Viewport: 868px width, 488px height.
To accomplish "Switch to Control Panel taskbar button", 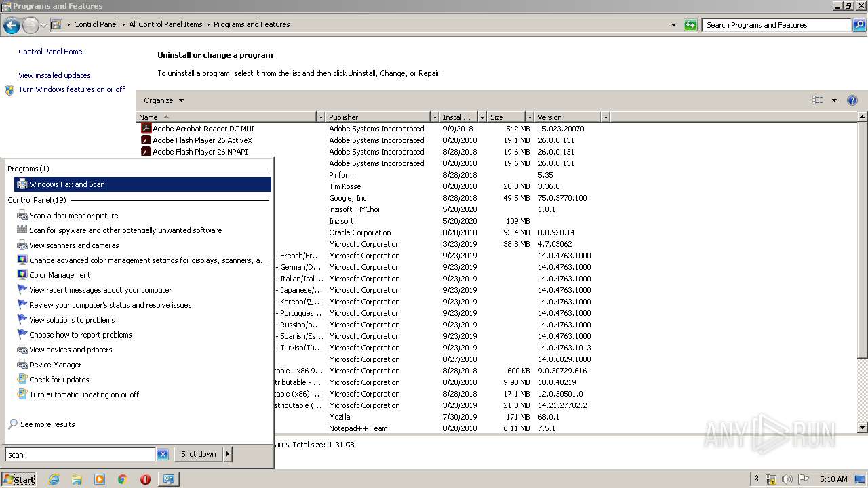I will [168, 479].
